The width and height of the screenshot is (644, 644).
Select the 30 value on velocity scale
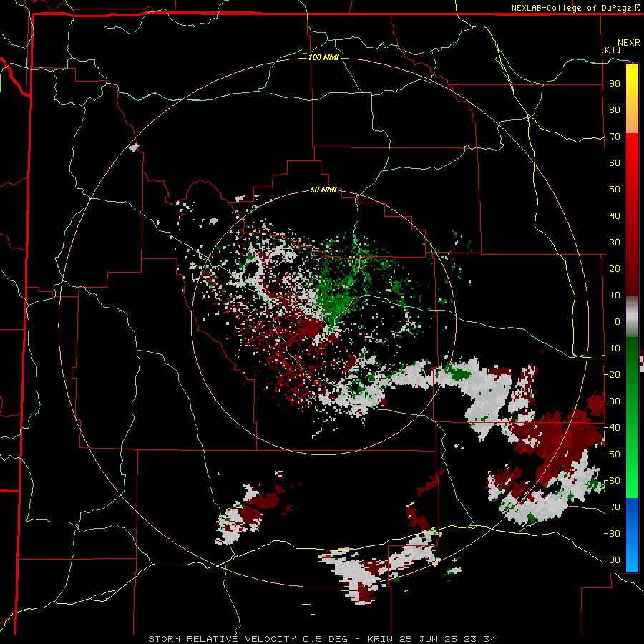[x=615, y=243]
